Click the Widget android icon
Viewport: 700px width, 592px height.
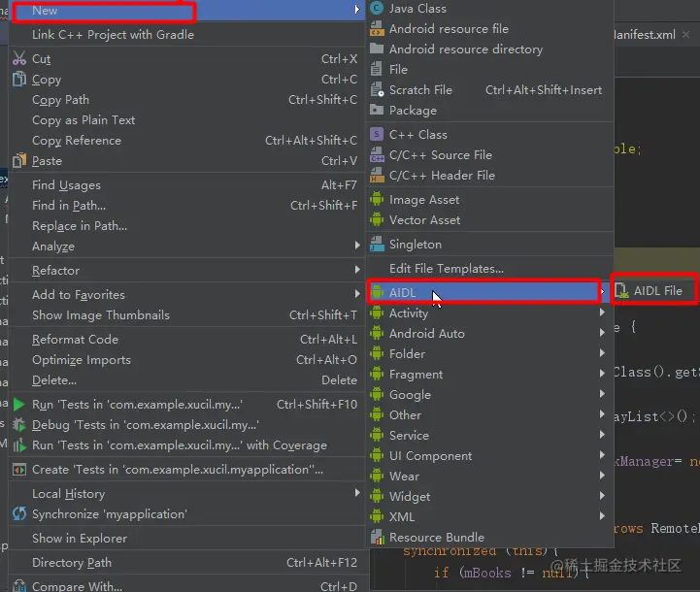tap(378, 496)
